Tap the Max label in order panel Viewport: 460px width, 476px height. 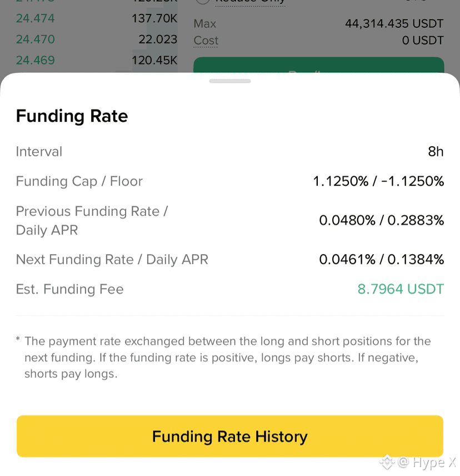click(x=205, y=24)
